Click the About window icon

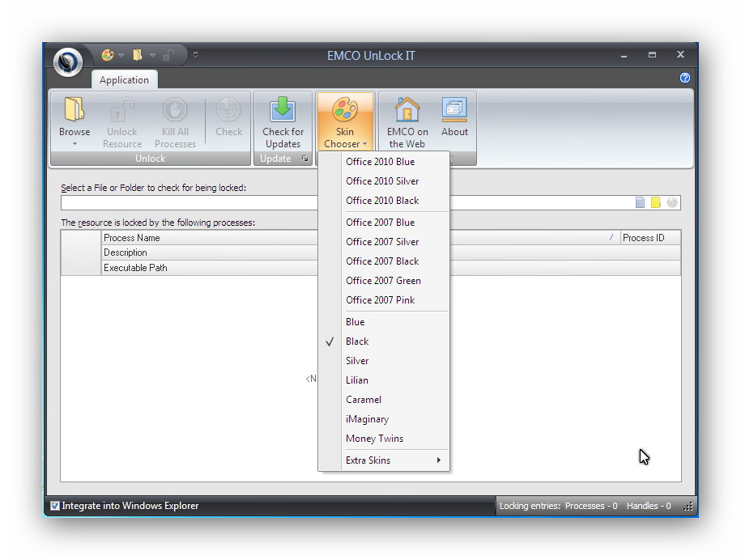tap(454, 109)
